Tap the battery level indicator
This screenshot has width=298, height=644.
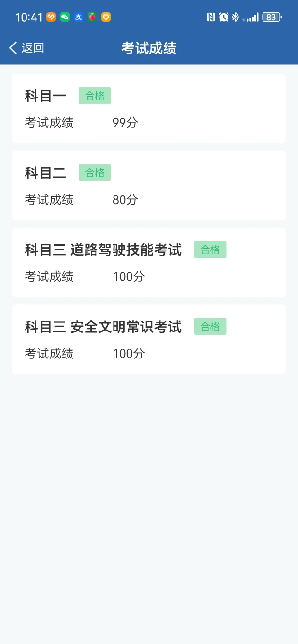pyautogui.click(x=272, y=18)
